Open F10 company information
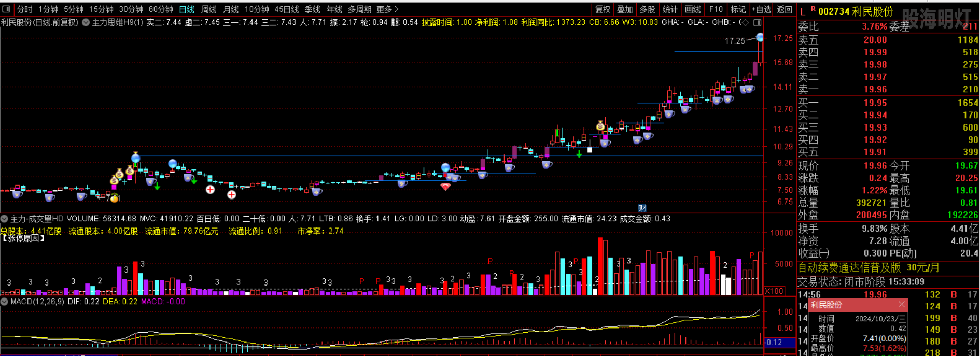This screenshot has height=356, width=980. (x=716, y=9)
